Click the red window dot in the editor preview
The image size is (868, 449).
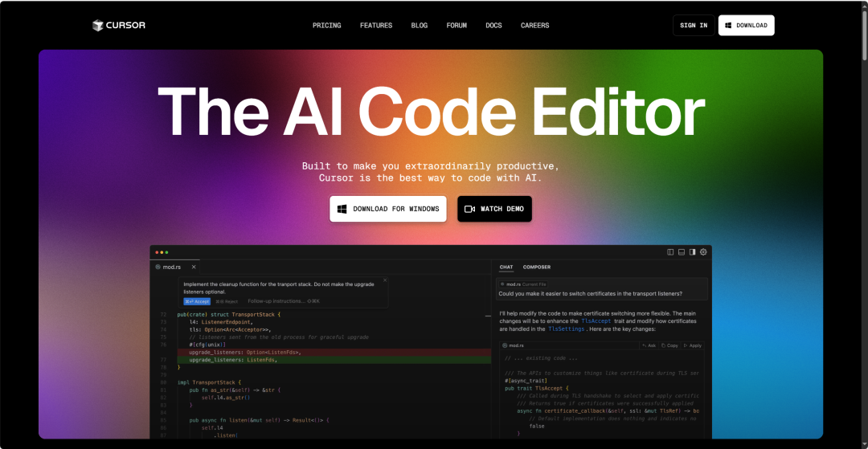point(158,252)
